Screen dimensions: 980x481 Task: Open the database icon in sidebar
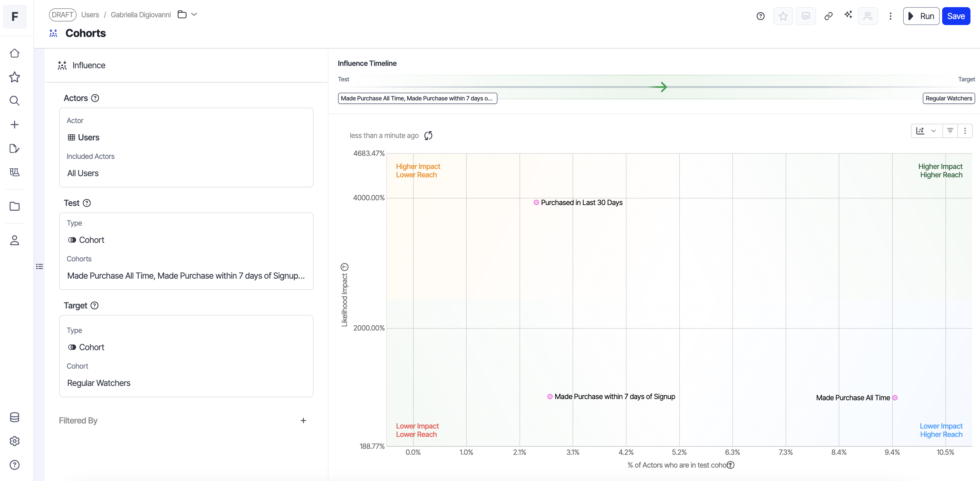(x=15, y=418)
